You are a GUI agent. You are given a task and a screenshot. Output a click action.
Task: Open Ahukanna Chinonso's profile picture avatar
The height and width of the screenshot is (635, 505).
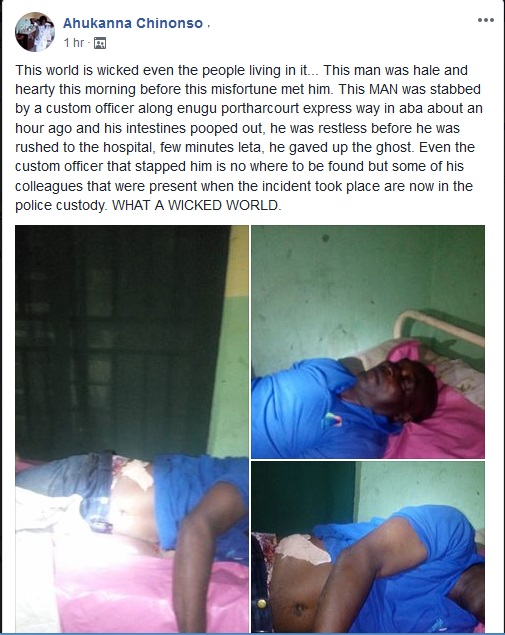click(35, 32)
